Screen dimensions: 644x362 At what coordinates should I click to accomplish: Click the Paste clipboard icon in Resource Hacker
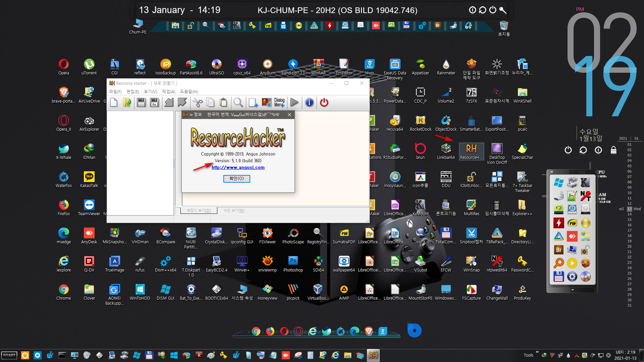point(223,103)
